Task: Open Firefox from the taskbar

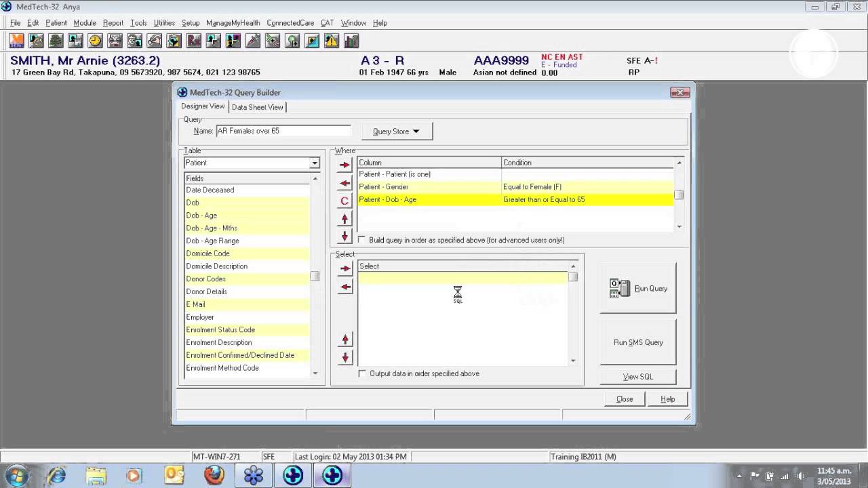Action: [x=214, y=476]
